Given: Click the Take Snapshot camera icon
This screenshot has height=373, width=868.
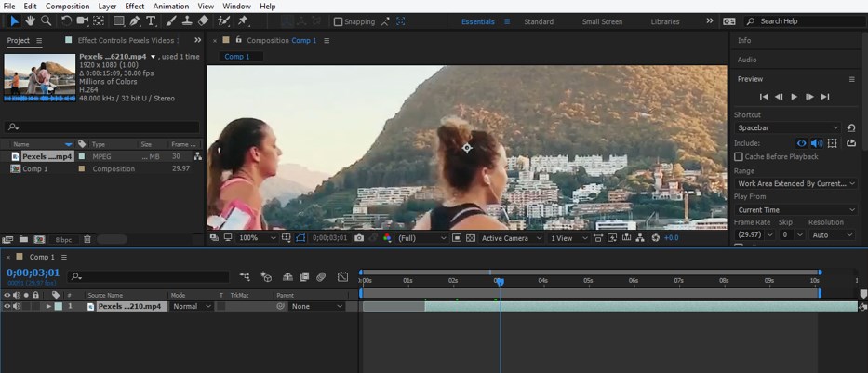Looking at the screenshot, I should point(359,238).
